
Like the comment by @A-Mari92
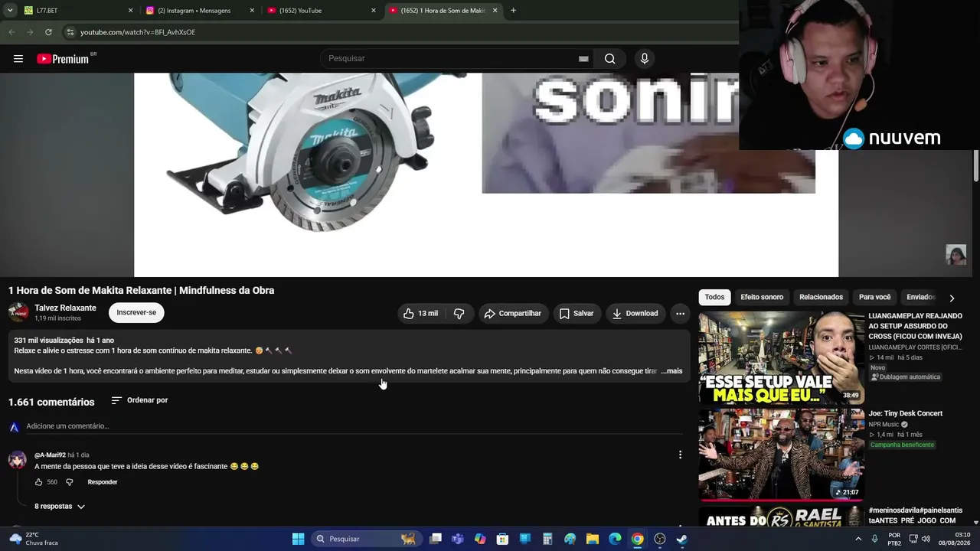coord(38,482)
